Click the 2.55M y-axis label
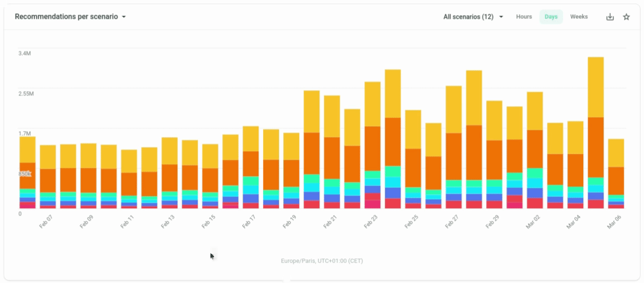The width and height of the screenshot is (644, 283). click(x=26, y=94)
